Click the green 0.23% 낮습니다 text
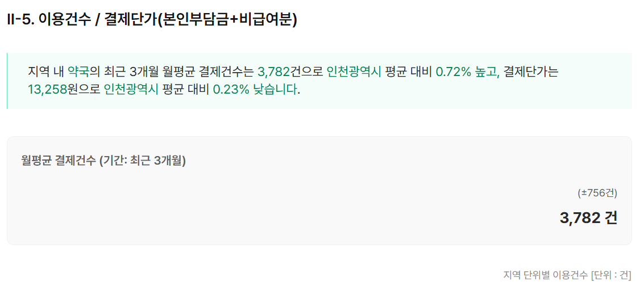The image size is (644, 290). (x=256, y=89)
